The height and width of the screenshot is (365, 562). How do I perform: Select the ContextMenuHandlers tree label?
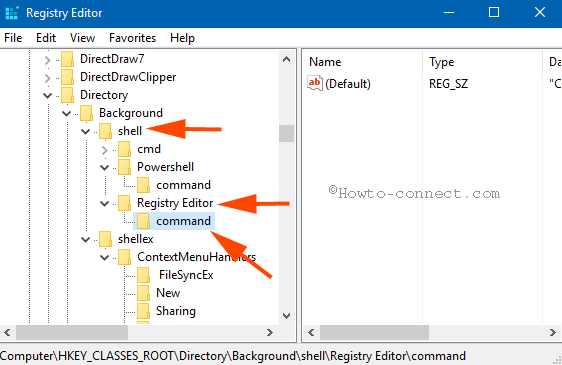pos(196,257)
